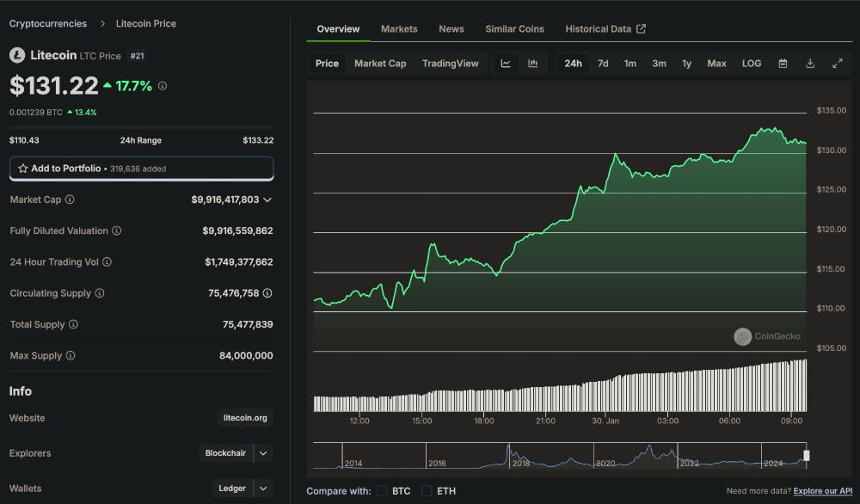Image resolution: width=860 pixels, height=504 pixels.
Task: Open info icon beside 75,476,758 value
Action: click(x=267, y=293)
